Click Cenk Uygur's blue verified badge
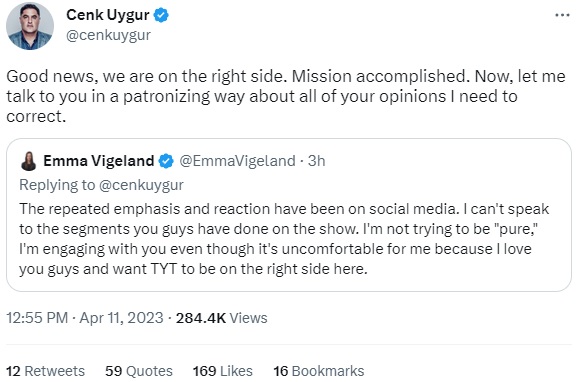Image resolution: width=578 pixels, height=382 pixels. tap(161, 15)
